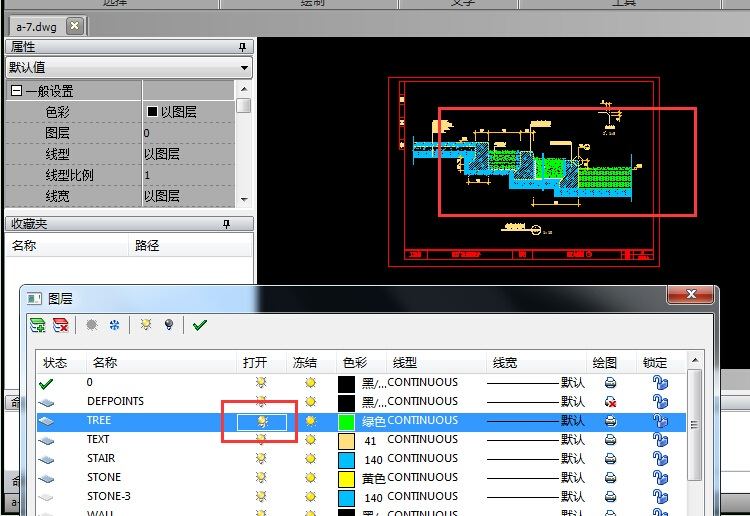Toggle the on/off lightbulb for STONE-3 layer
750x516 pixels.
(261, 496)
